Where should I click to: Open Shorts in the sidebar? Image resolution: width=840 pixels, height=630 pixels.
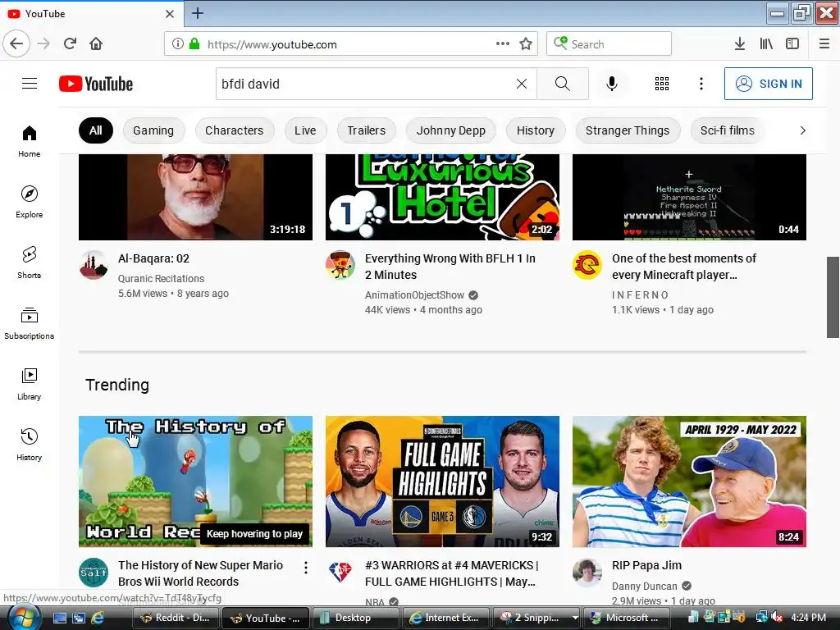pyautogui.click(x=29, y=262)
